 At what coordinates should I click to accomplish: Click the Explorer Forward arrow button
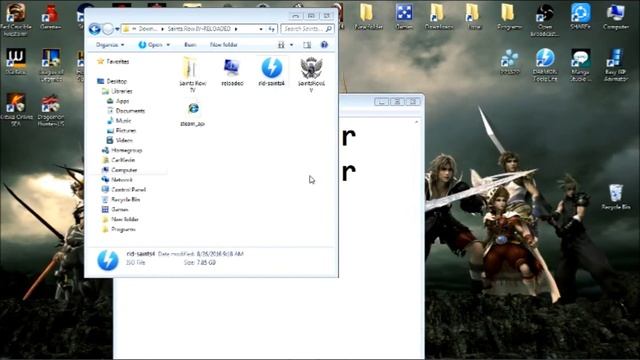click(x=108, y=29)
